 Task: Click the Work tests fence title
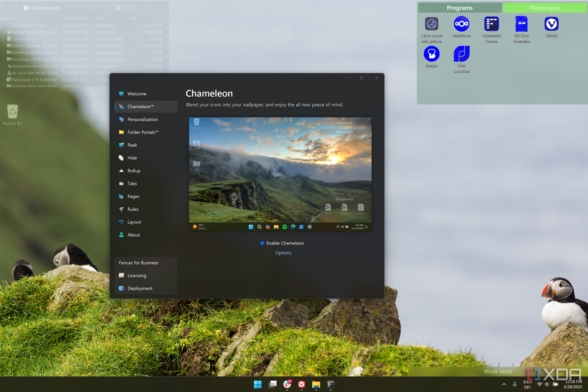tap(498, 371)
